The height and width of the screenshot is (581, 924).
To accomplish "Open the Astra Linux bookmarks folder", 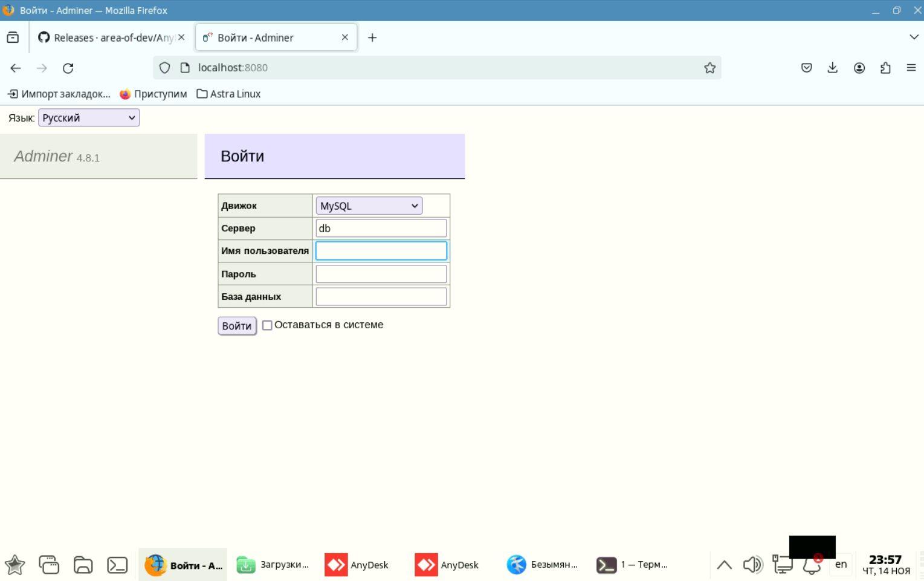I will click(x=228, y=94).
